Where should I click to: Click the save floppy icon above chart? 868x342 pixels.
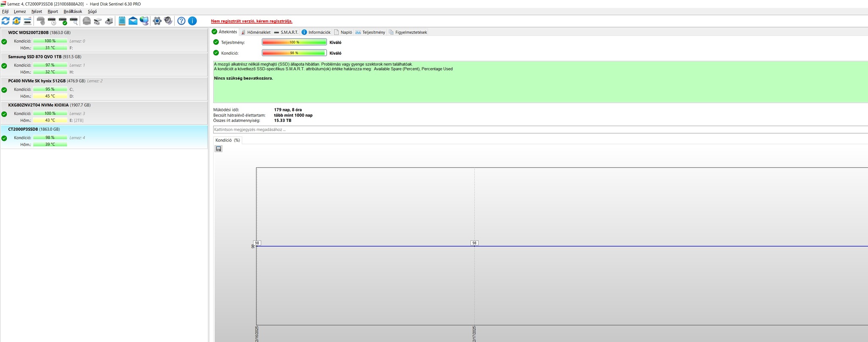click(x=219, y=149)
